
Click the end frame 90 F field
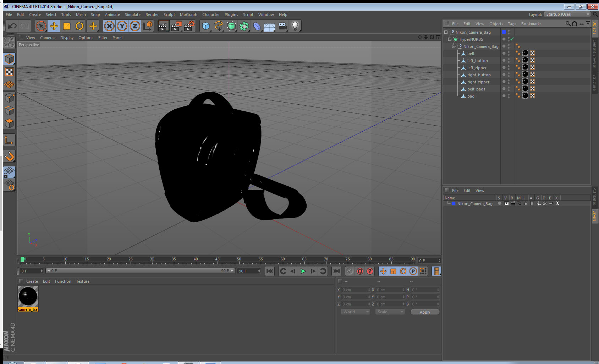click(249, 271)
